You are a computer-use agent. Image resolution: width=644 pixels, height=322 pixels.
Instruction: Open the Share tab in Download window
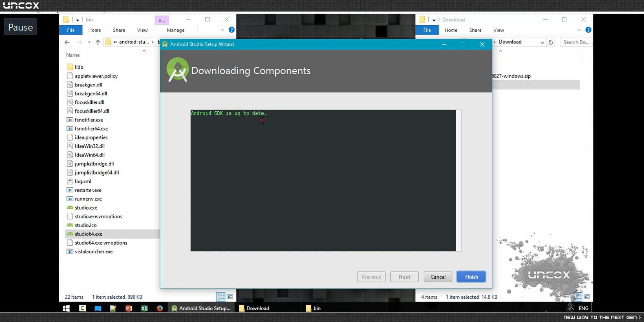[475, 30]
